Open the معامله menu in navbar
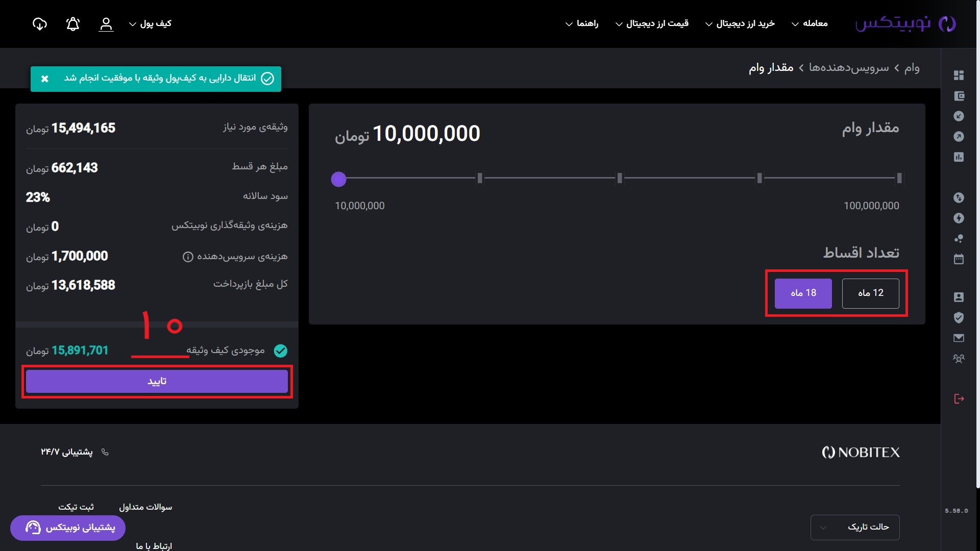Viewport: 980px width, 551px height. [x=810, y=24]
